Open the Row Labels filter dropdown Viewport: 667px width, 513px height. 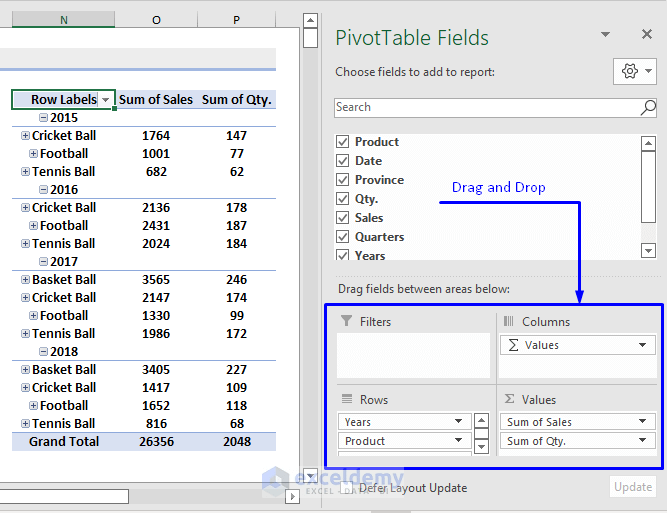105,100
